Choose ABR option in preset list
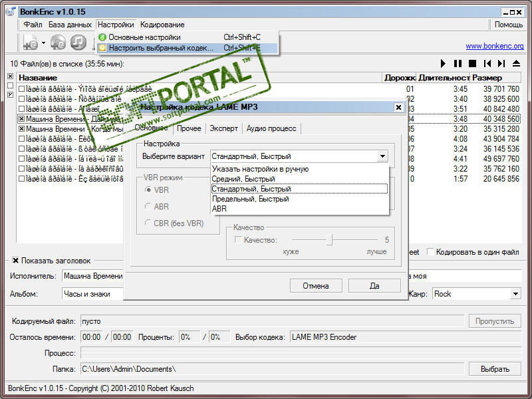The image size is (532, 399). (299, 209)
